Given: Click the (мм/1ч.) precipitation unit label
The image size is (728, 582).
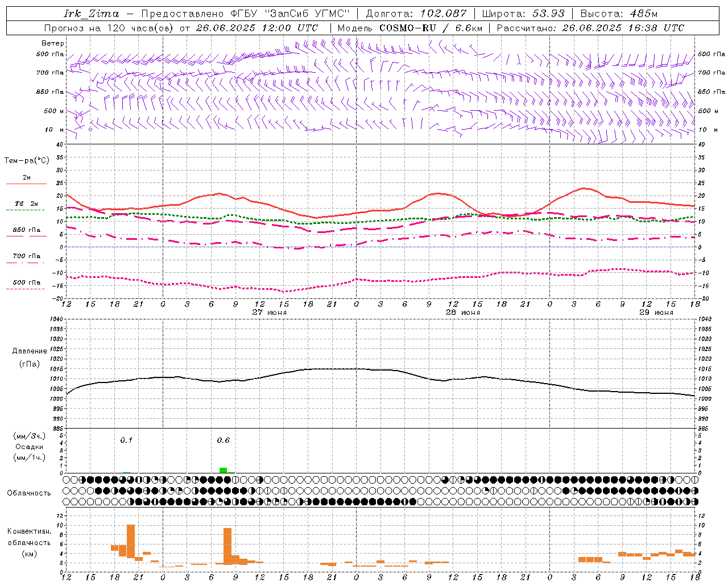Looking at the screenshot, I should coord(30,458).
